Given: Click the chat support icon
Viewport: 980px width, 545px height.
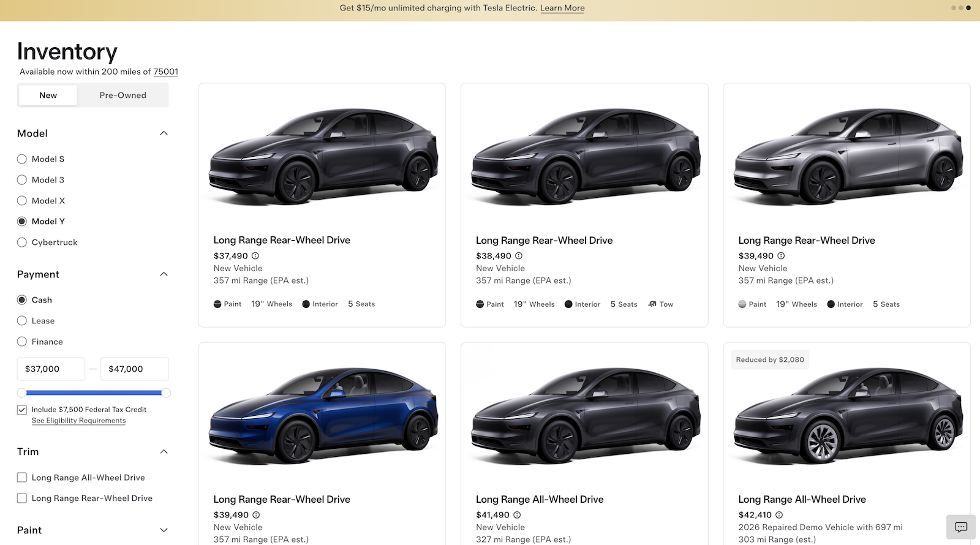Looking at the screenshot, I should click(x=961, y=527).
